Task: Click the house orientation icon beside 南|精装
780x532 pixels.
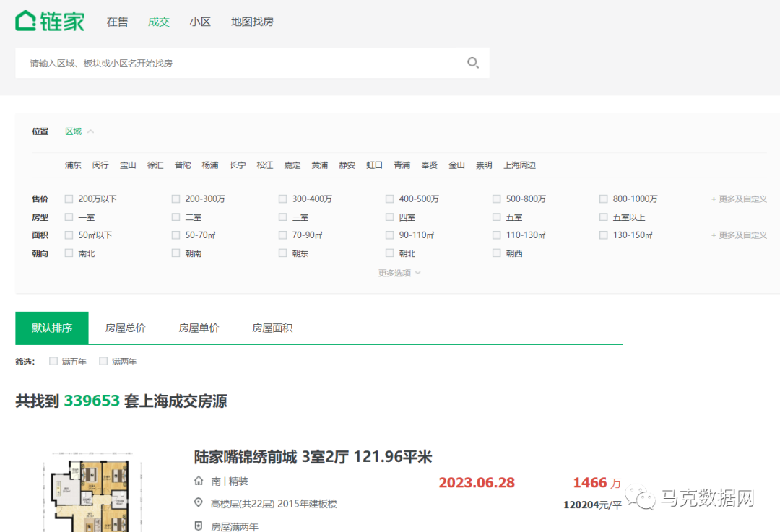Action: click(x=198, y=481)
